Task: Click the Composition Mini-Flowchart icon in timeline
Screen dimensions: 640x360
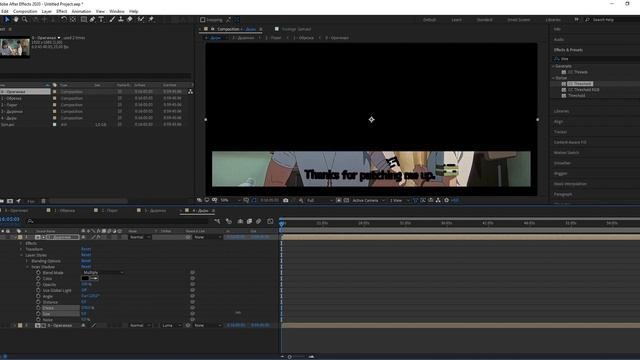Action: click(217, 221)
